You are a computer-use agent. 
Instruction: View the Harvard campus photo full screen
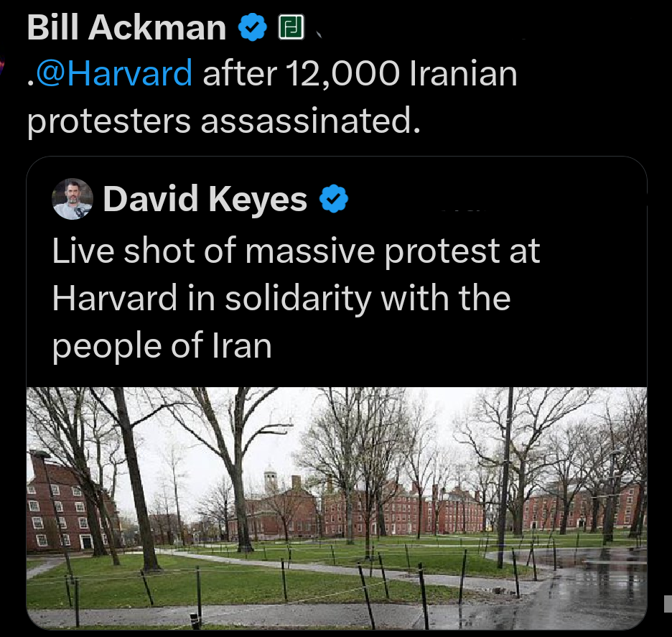(x=337, y=510)
